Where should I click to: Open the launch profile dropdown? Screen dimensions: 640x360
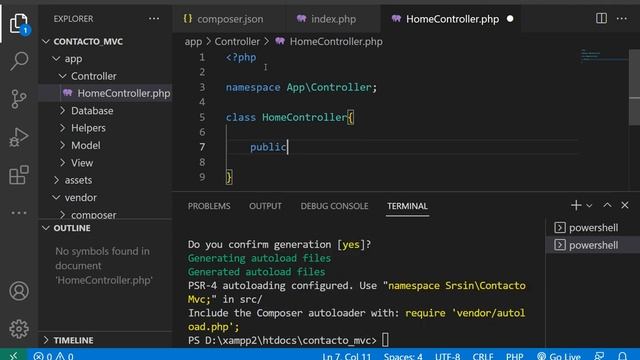pyautogui.click(x=589, y=206)
